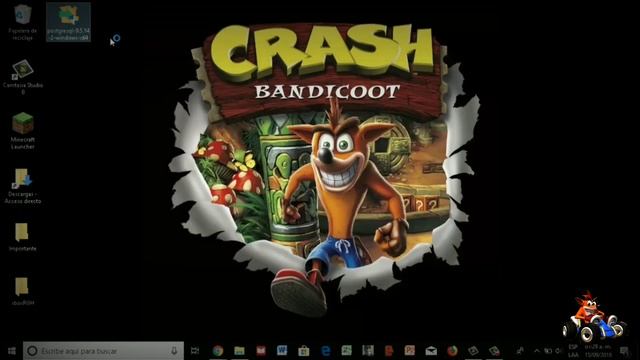Switch the ESP keyboard language indicator

(x=573, y=351)
